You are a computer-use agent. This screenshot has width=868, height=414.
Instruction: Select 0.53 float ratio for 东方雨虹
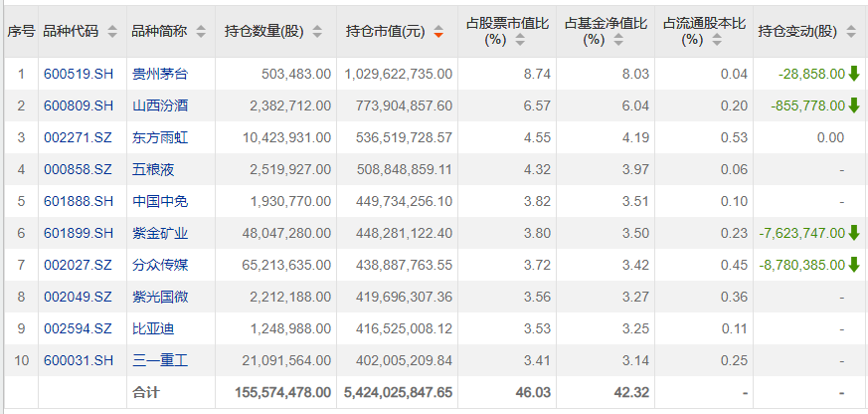click(734, 137)
